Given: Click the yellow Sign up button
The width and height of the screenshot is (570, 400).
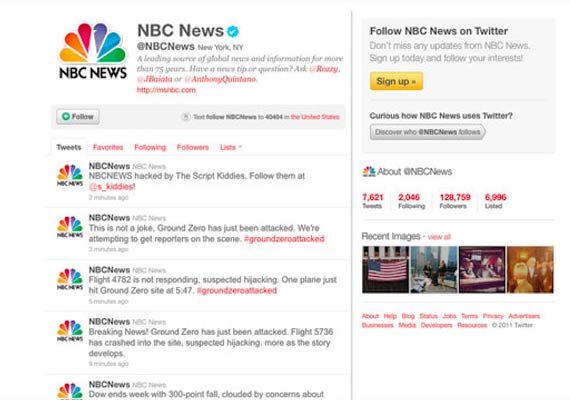Looking at the screenshot, I should (396, 81).
